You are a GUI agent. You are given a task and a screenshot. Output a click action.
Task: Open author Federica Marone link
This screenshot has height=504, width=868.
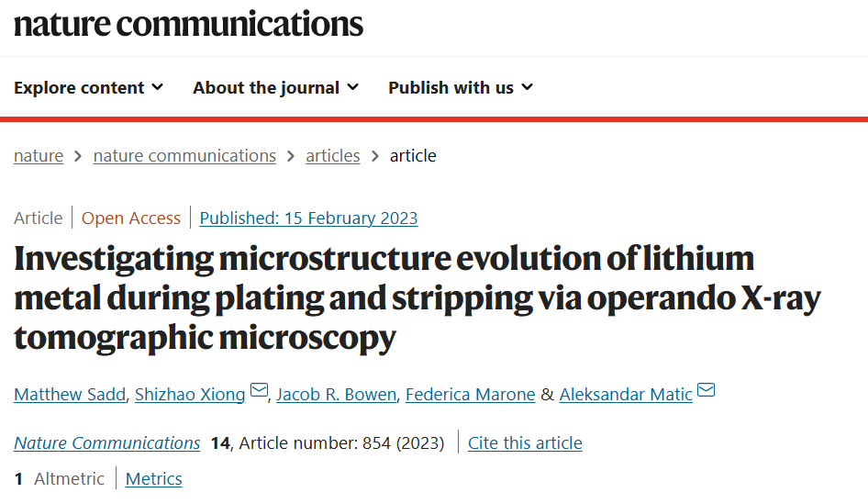(470, 395)
